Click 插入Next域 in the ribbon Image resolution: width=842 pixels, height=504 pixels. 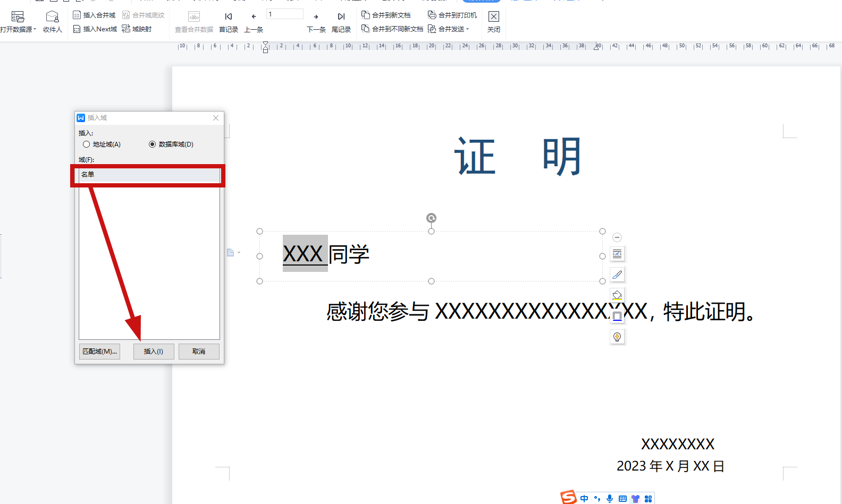pyautogui.click(x=95, y=29)
